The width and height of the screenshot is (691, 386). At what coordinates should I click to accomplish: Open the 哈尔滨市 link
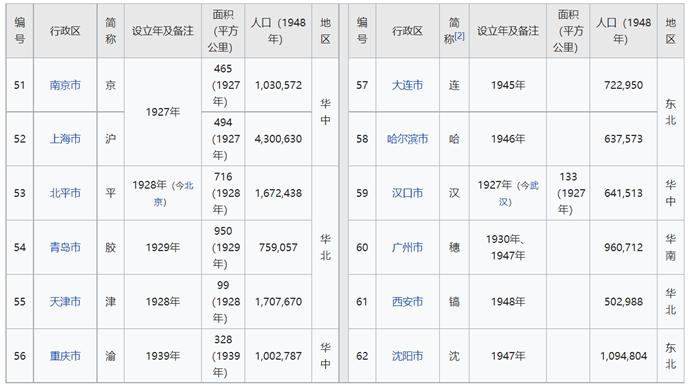(407, 139)
